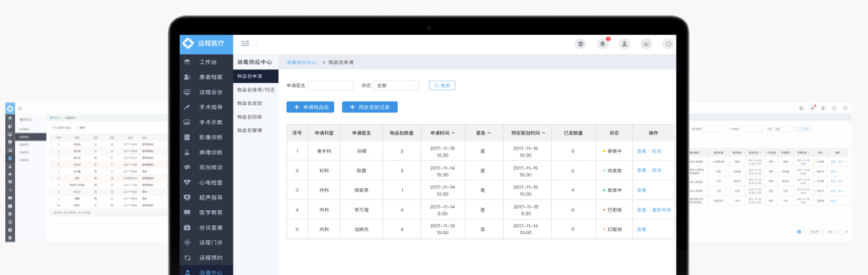Click the icon beside 超声指导

pyautogui.click(x=187, y=197)
